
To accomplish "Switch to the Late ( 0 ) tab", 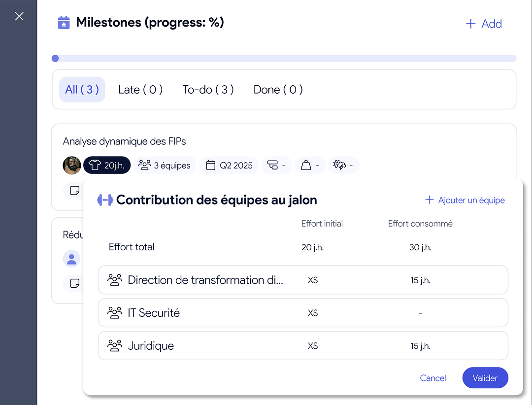I will (140, 89).
